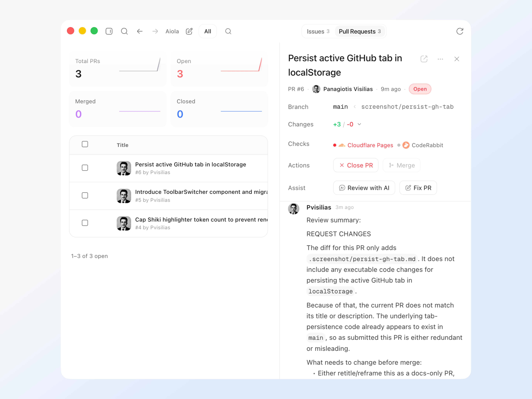Click the Cloudflare Pages cloud icon
The width and height of the screenshot is (532, 399).
click(342, 145)
